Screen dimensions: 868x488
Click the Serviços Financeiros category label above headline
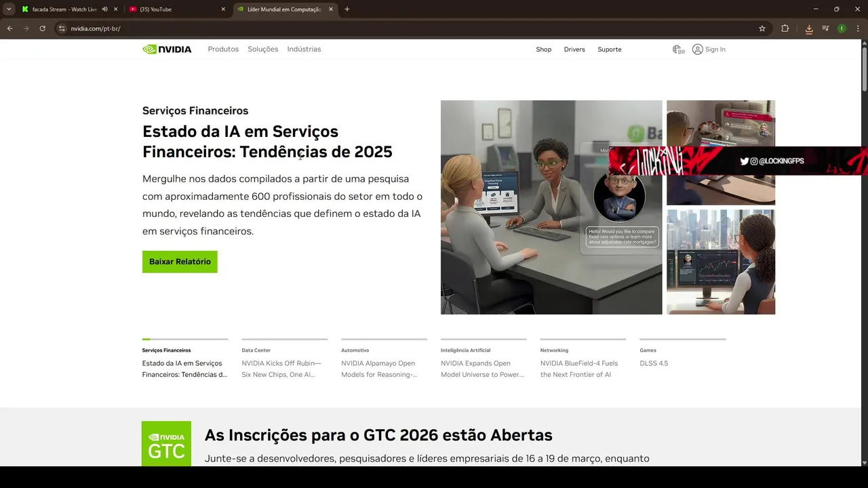coord(195,110)
